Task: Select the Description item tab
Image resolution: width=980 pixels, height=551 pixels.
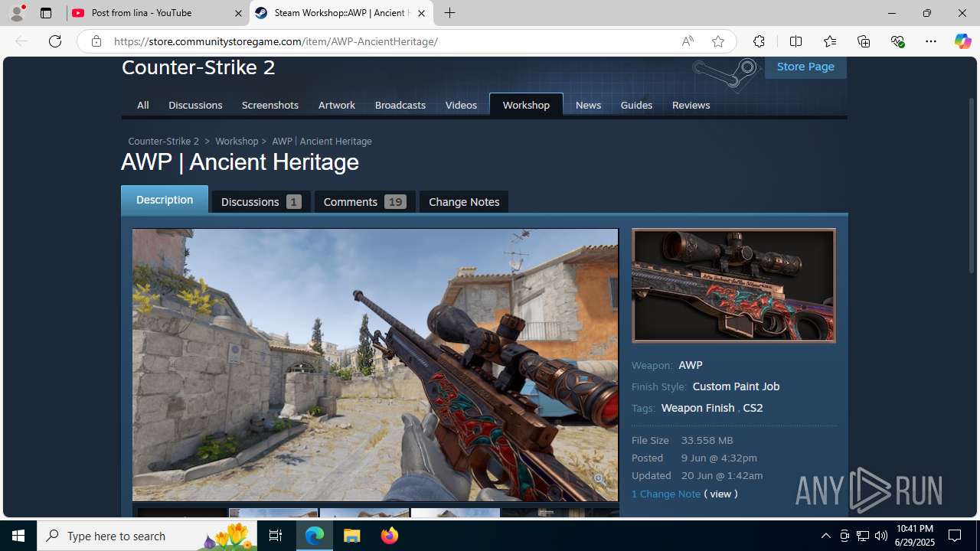Action: (x=165, y=200)
